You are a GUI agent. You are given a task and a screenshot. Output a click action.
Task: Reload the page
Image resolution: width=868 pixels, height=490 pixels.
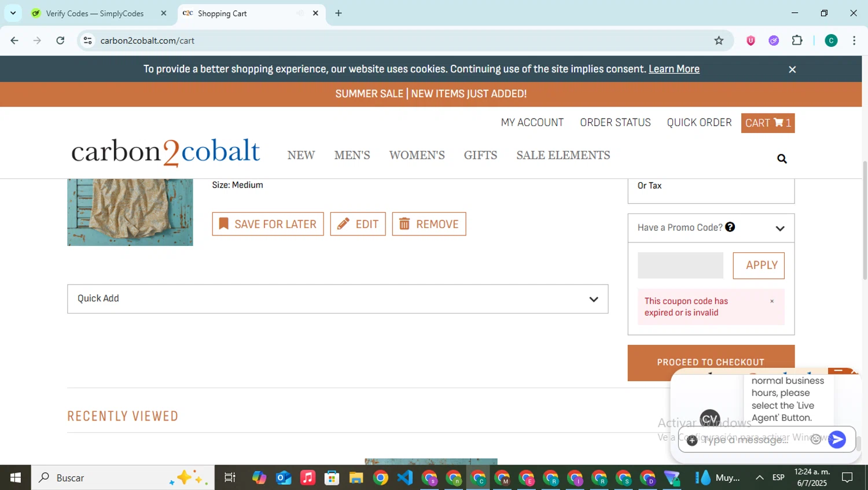pyautogui.click(x=60, y=40)
